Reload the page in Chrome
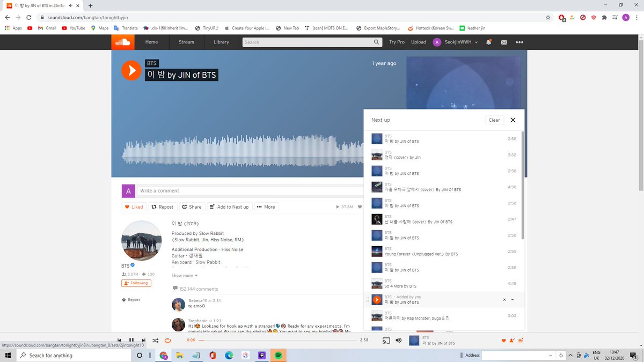Viewport: 644px width, 362px height. click(x=29, y=17)
